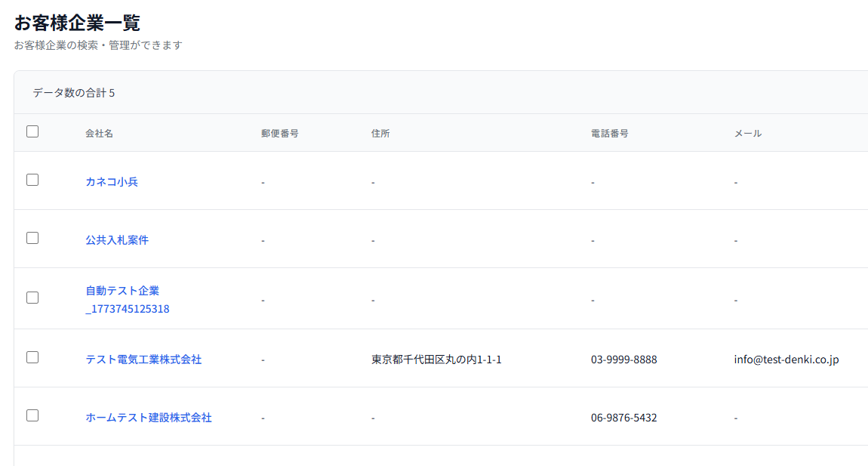Go to ホームテスト建設株式会社 company page
868x466 pixels.
pos(149,418)
